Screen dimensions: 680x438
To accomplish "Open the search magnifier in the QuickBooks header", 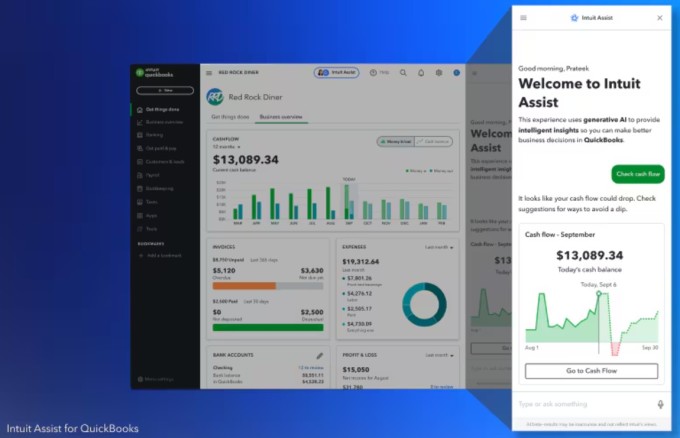I will (403, 73).
